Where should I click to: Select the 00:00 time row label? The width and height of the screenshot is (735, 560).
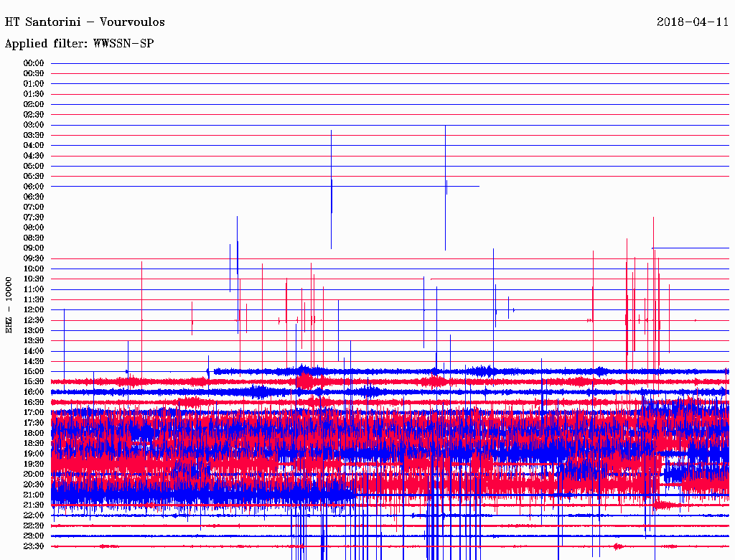point(34,63)
